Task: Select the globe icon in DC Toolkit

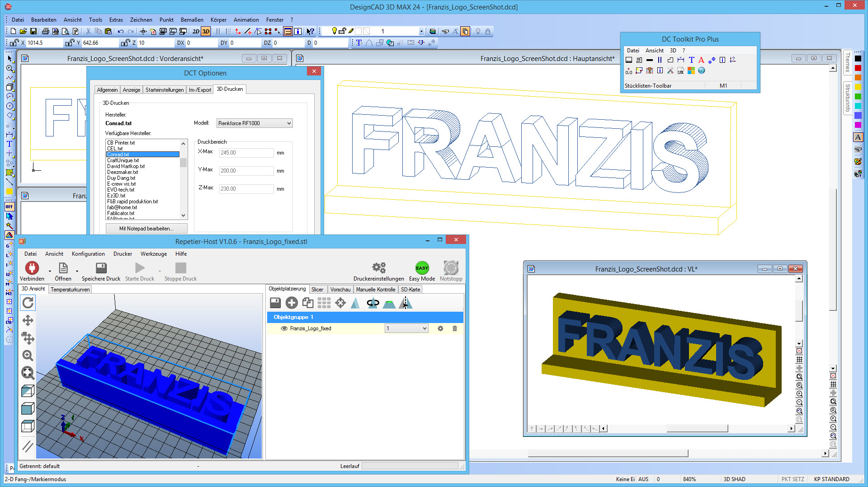Action: pyautogui.click(x=702, y=71)
